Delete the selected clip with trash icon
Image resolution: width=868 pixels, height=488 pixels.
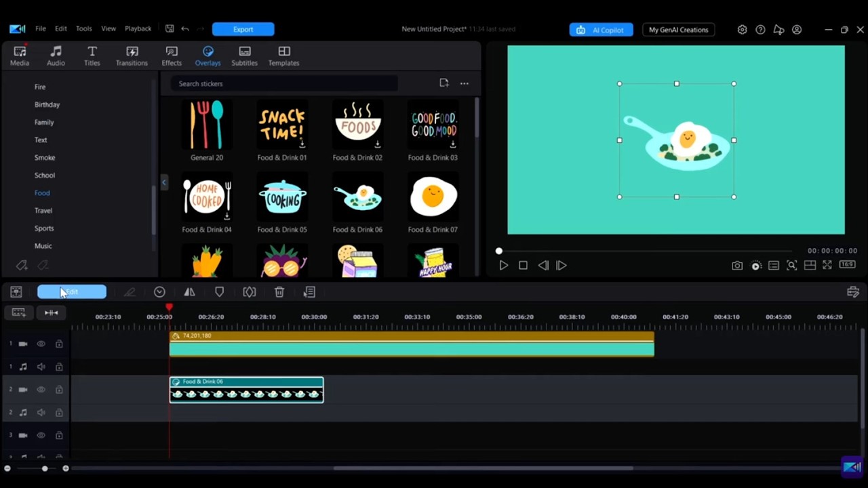(x=279, y=292)
